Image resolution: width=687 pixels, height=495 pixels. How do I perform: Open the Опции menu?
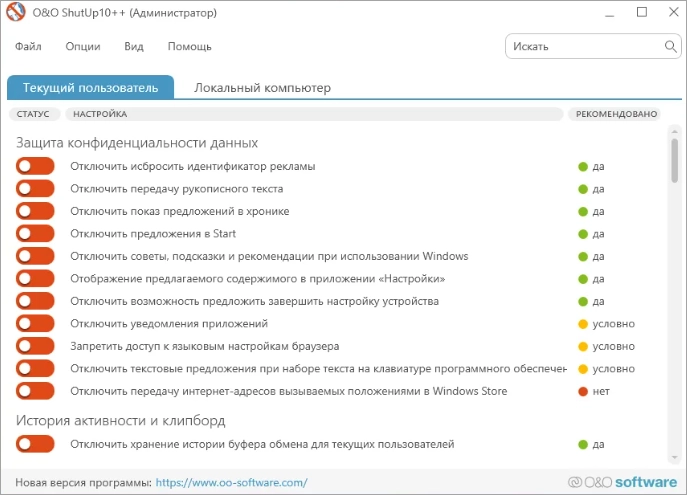click(x=83, y=46)
